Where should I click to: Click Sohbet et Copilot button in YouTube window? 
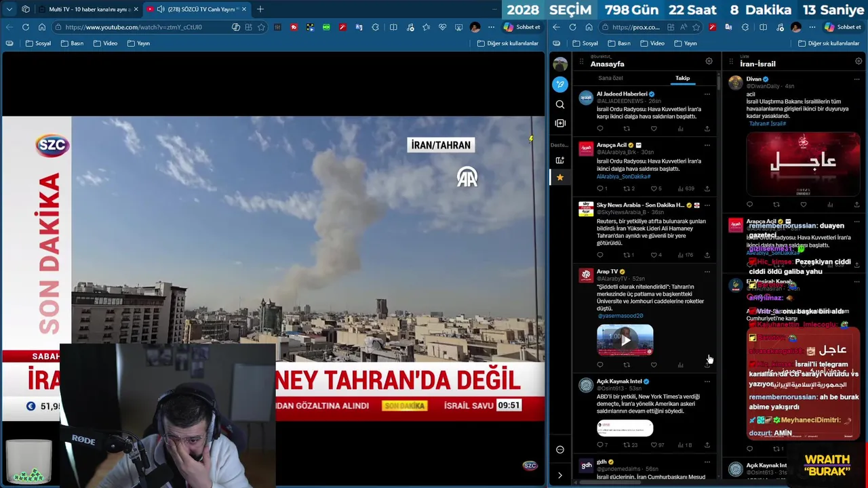tap(522, 27)
